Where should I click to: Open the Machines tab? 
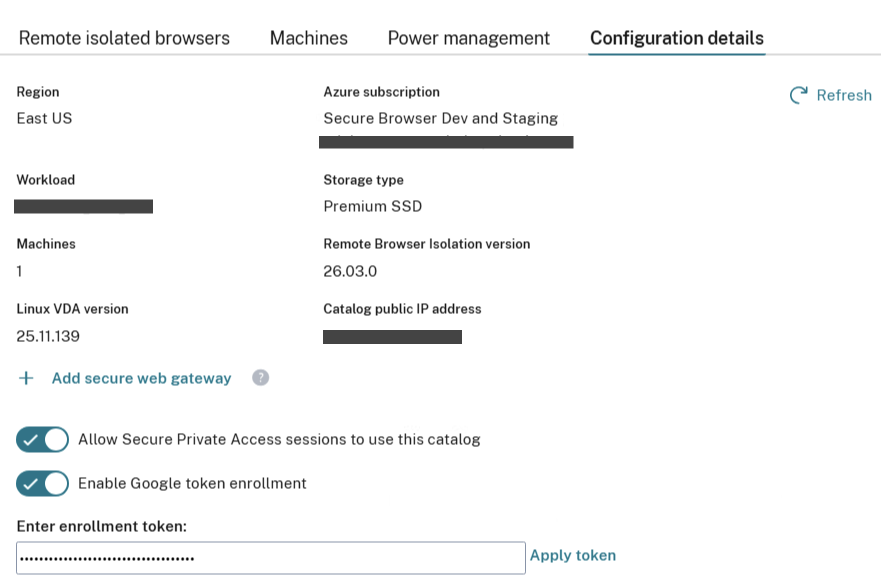point(308,38)
